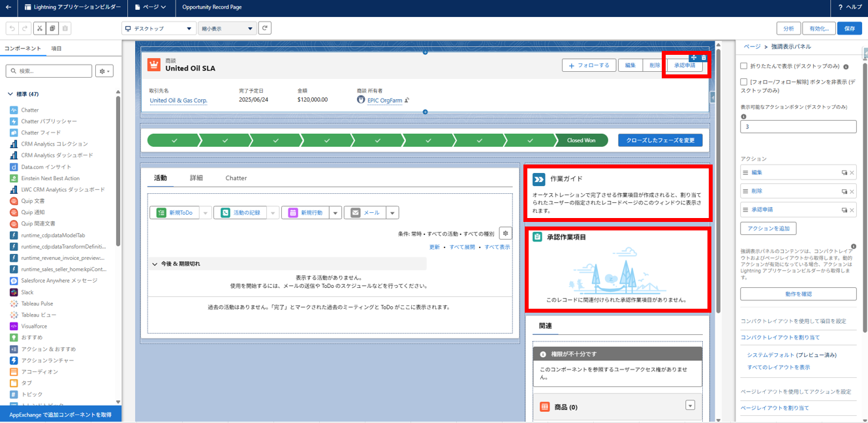Image resolution: width=868 pixels, height=423 pixels.
Task: Open the デスクトップ device dropdown
Action: tap(159, 29)
